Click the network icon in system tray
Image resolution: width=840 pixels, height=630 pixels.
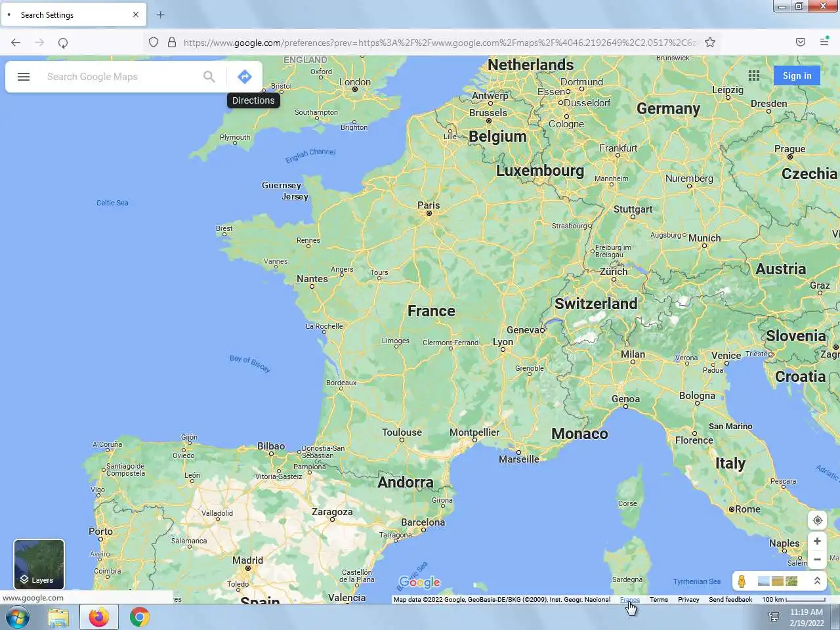coord(774,617)
